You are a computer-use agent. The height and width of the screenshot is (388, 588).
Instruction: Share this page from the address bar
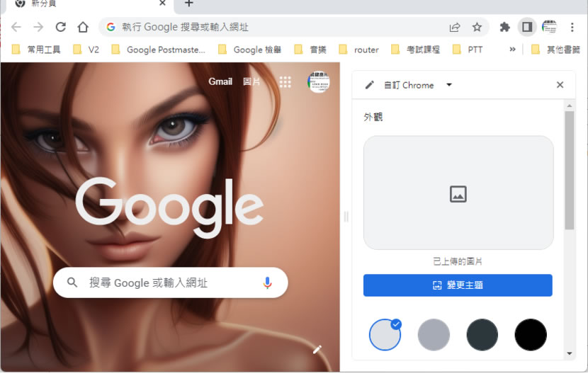click(x=455, y=27)
